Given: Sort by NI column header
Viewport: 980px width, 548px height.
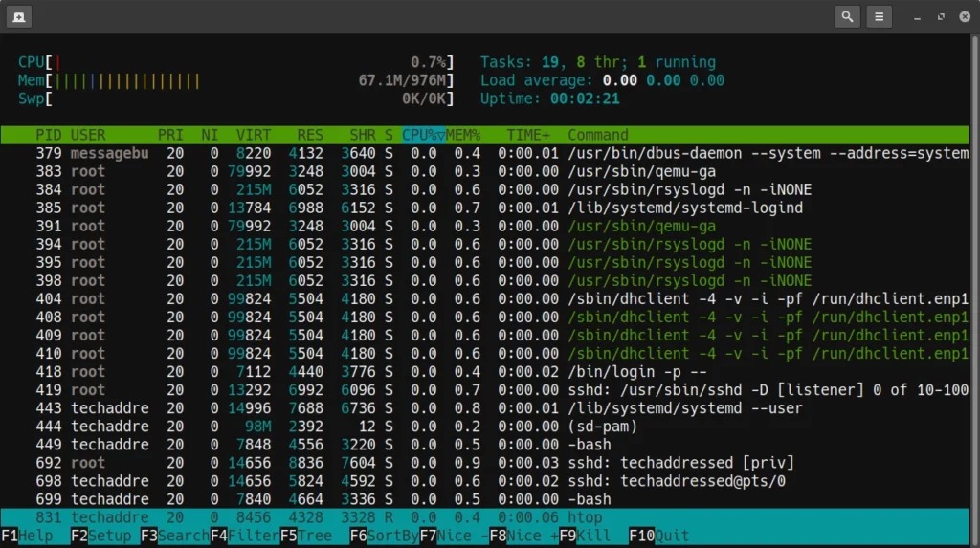Looking at the screenshot, I should [x=210, y=135].
